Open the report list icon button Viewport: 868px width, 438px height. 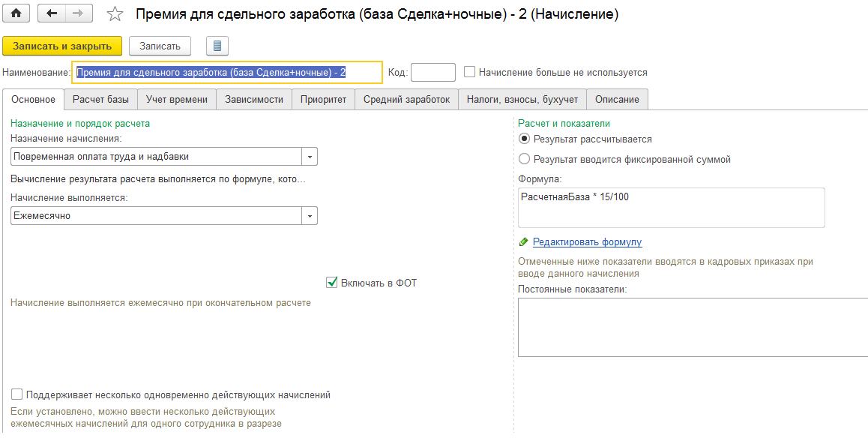point(217,46)
